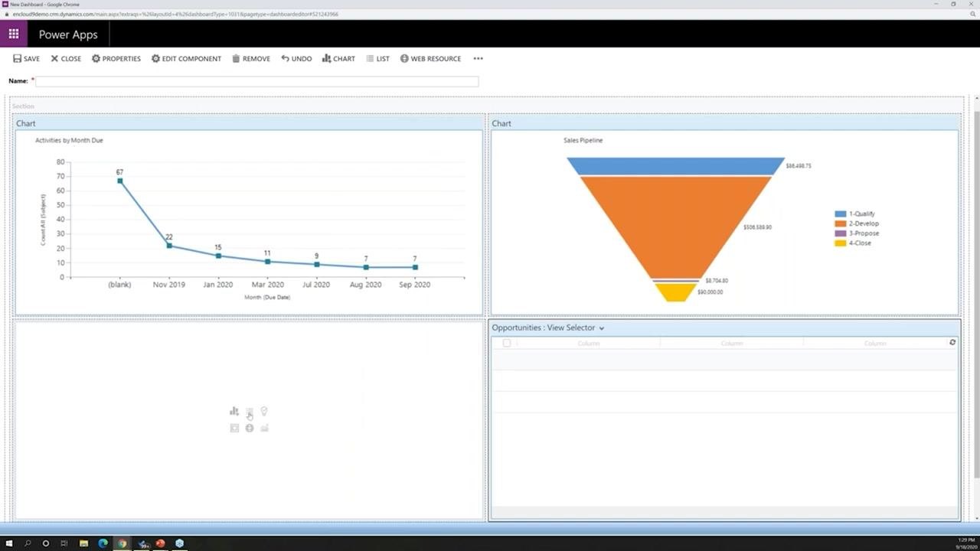
Task: Open Cortana from the taskbar
Action: tap(46, 543)
